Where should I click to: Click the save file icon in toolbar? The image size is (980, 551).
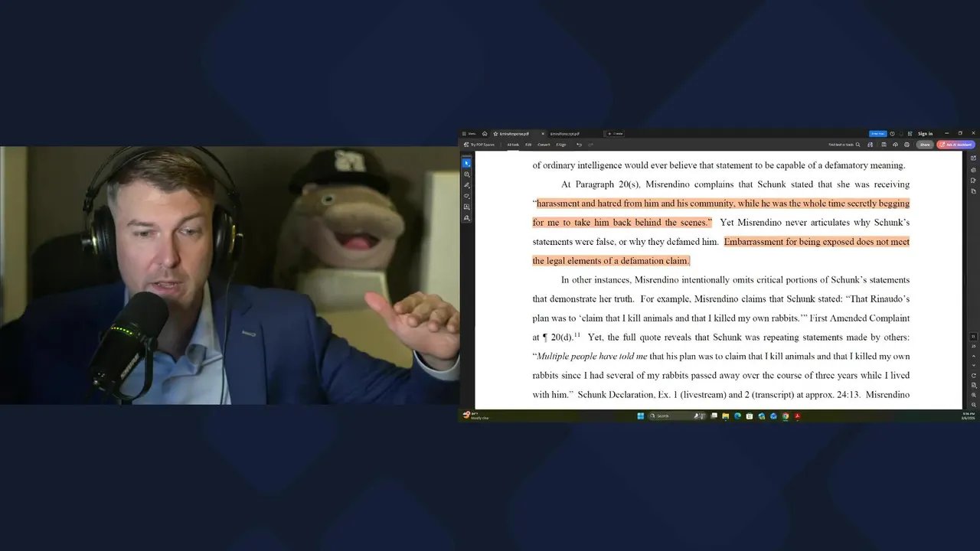click(x=884, y=145)
